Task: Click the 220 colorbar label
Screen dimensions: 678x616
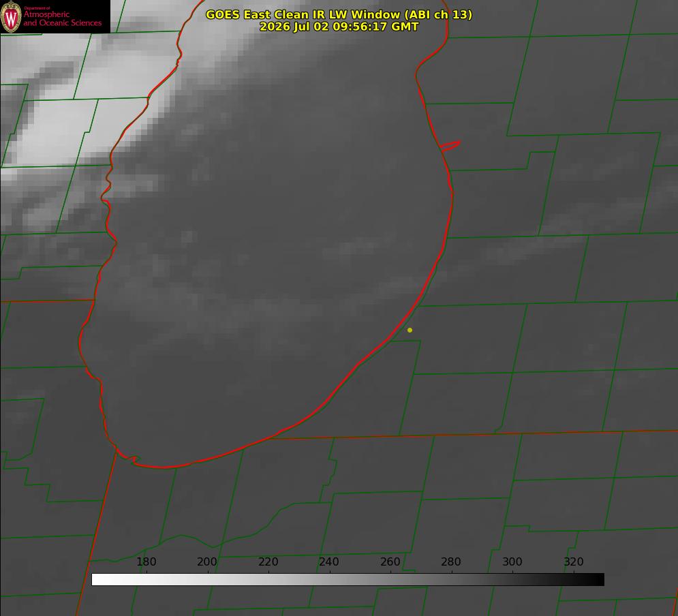Action: click(268, 561)
